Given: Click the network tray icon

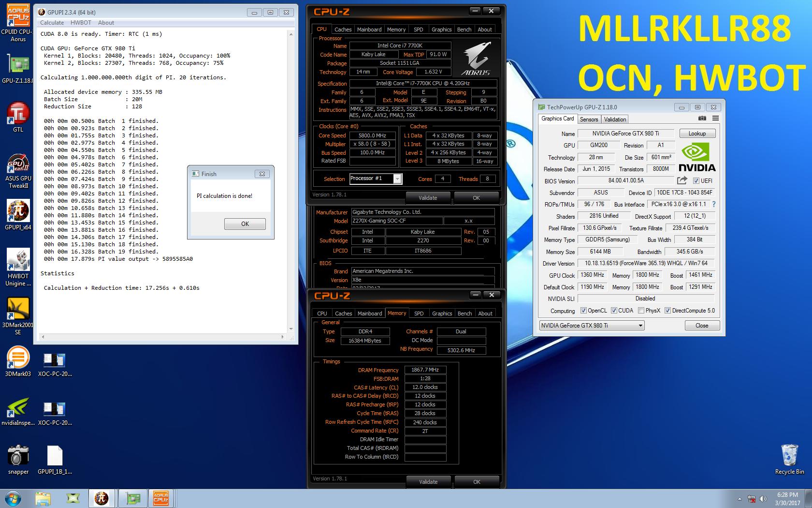Looking at the screenshot, I should (x=752, y=499).
